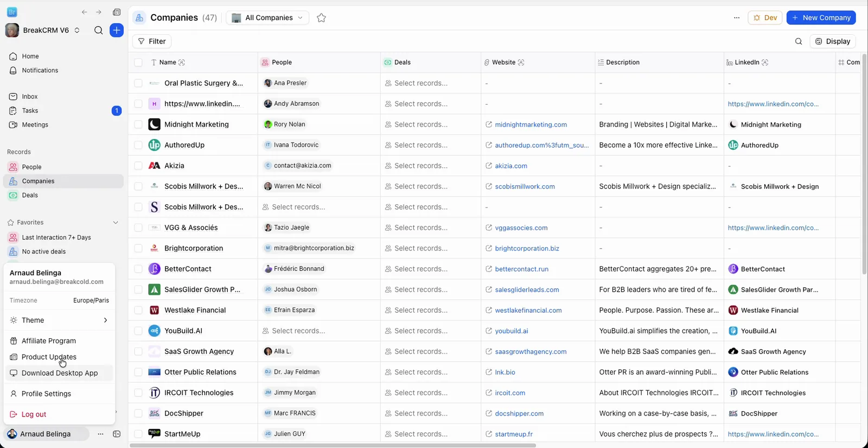Open the three-dot menu beside Dev button
The image size is (868, 448).
point(736,18)
